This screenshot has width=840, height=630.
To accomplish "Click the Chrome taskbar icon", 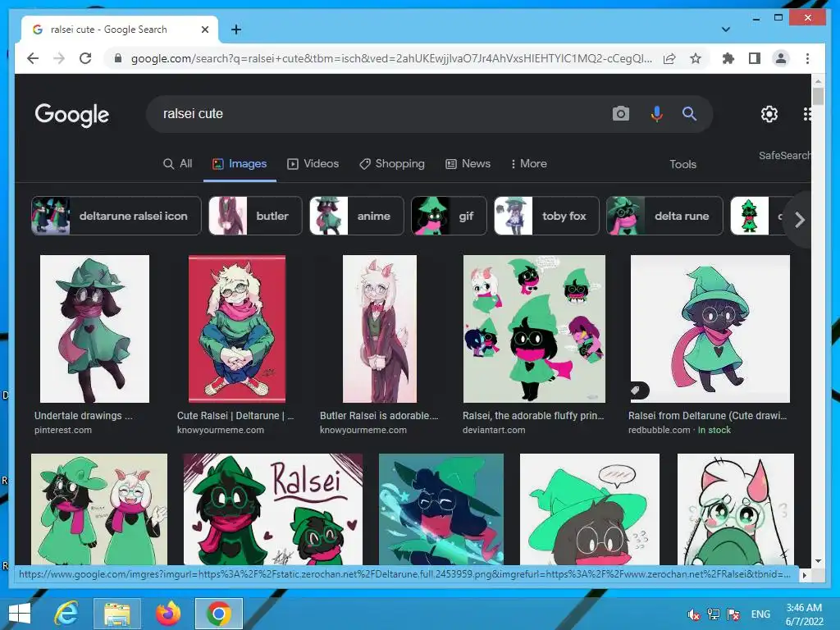I will coord(218,614).
